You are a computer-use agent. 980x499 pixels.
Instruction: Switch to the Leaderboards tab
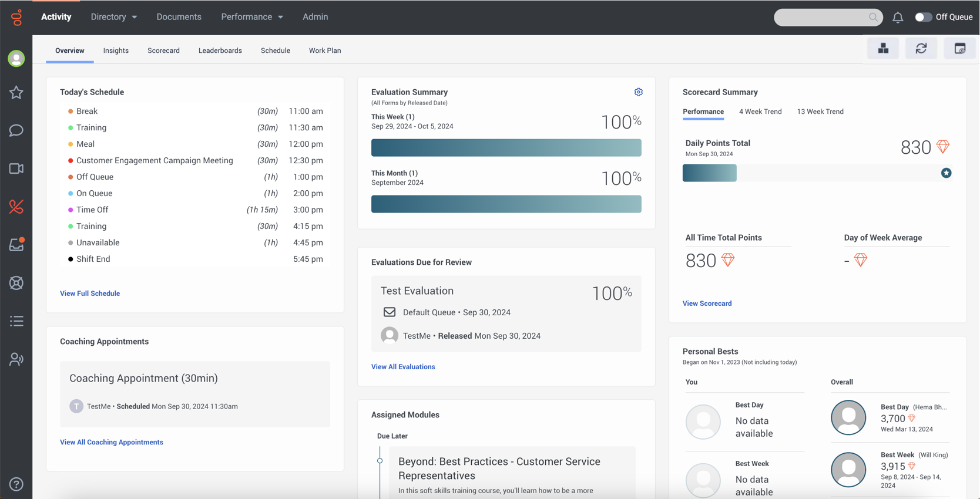click(x=220, y=50)
